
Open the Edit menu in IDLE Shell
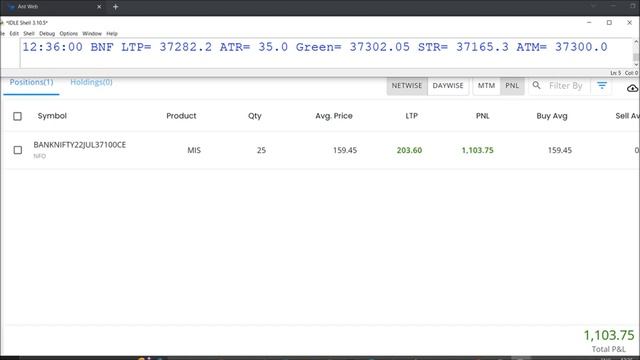(14, 33)
